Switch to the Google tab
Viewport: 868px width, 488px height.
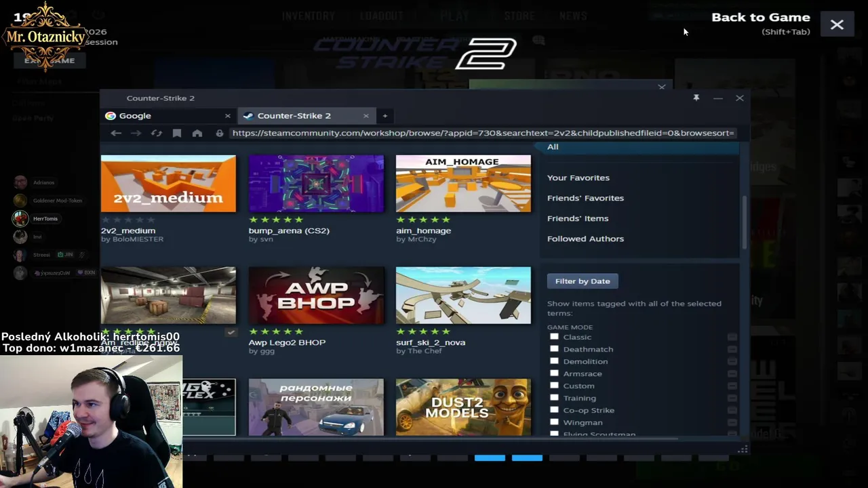[168, 116]
